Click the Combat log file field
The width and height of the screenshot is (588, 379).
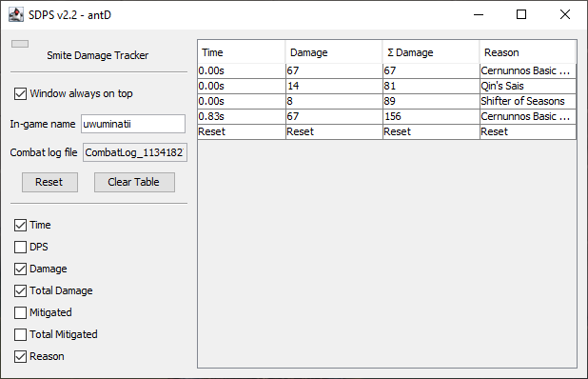point(134,152)
